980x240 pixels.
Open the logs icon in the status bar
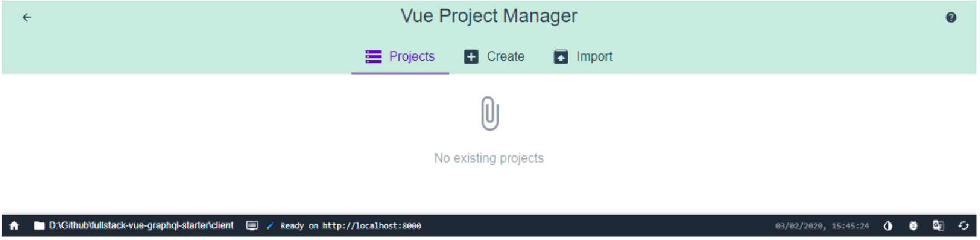coord(252,225)
